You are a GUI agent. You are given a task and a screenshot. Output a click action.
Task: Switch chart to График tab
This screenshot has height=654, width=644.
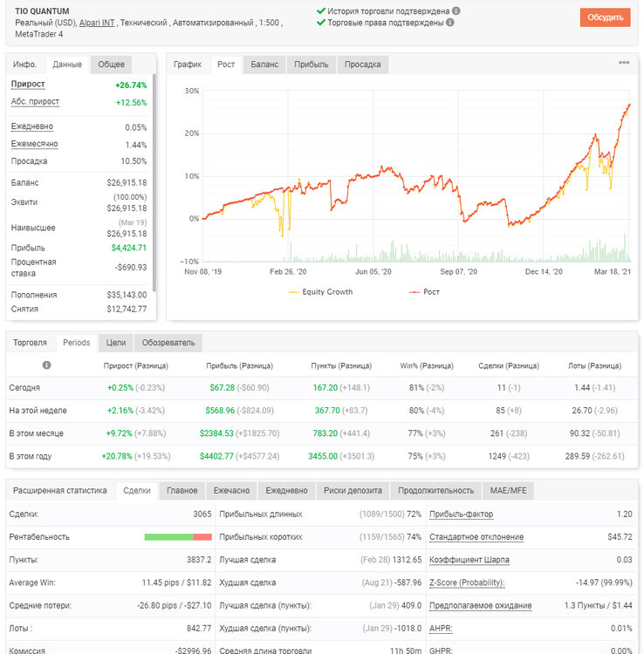click(188, 65)
